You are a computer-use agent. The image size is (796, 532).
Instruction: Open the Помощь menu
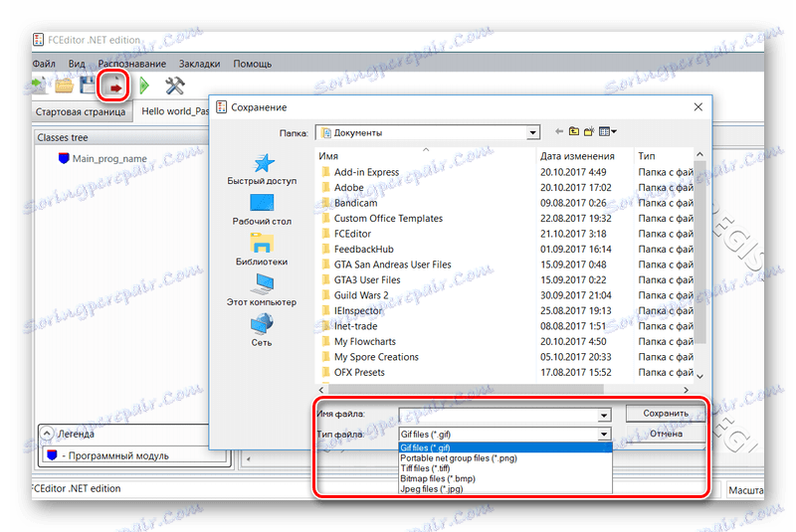click(x=253, y=64)
